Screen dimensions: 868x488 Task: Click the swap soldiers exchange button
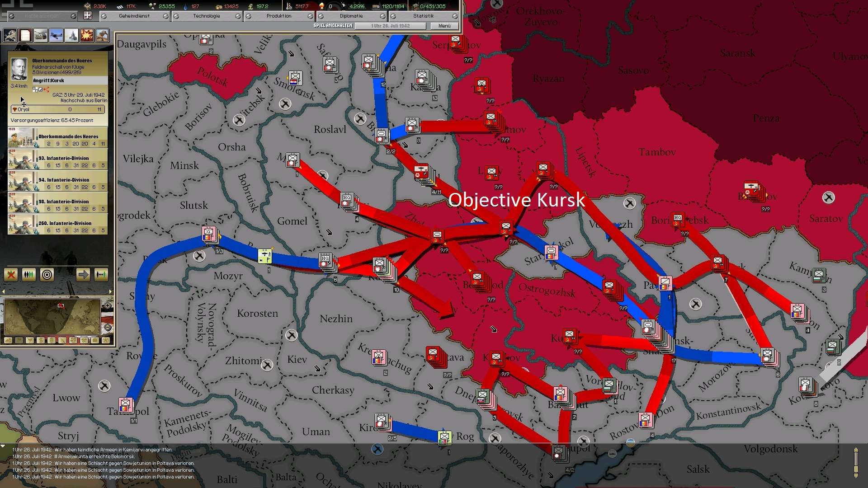101,274
